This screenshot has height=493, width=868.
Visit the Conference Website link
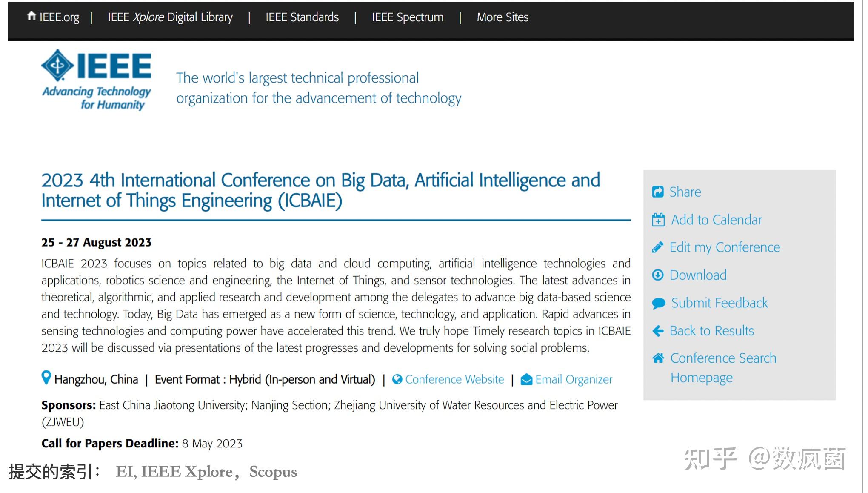point(454,379)
